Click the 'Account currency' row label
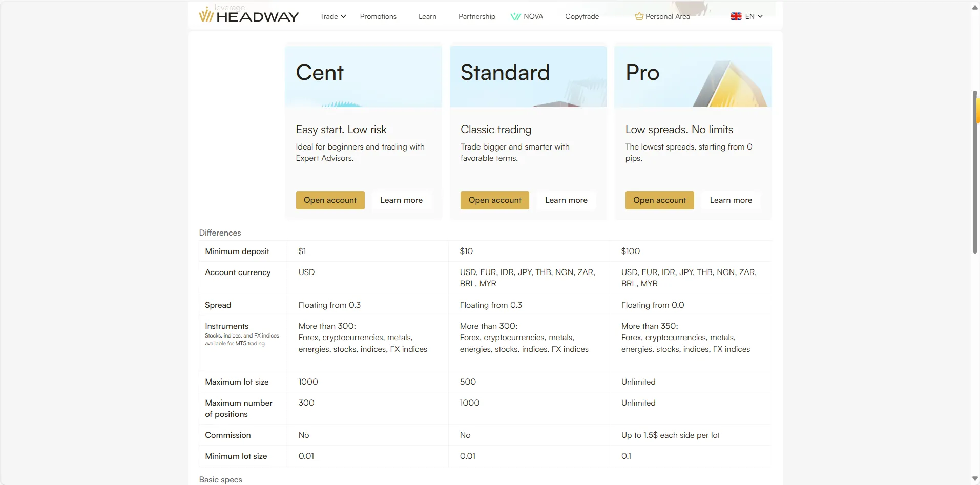Image resolution: width=980 pixels, height=485 pixels. (x=238, y=272)
